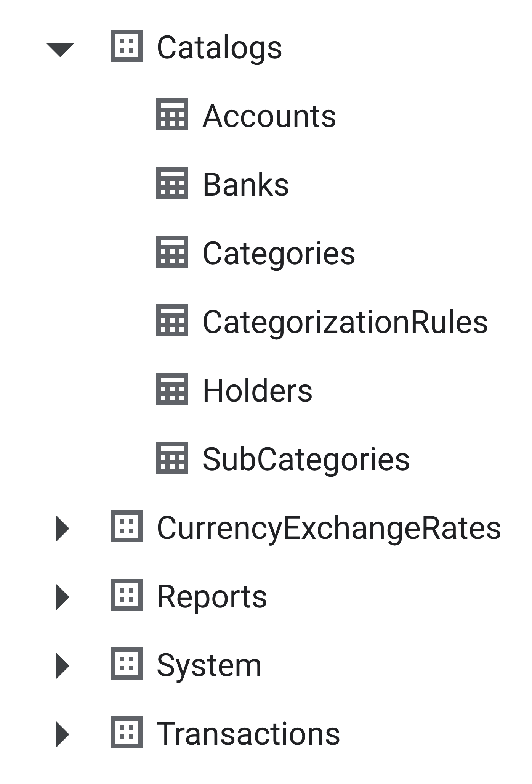Open the SubCategories table

click(306, 460)
